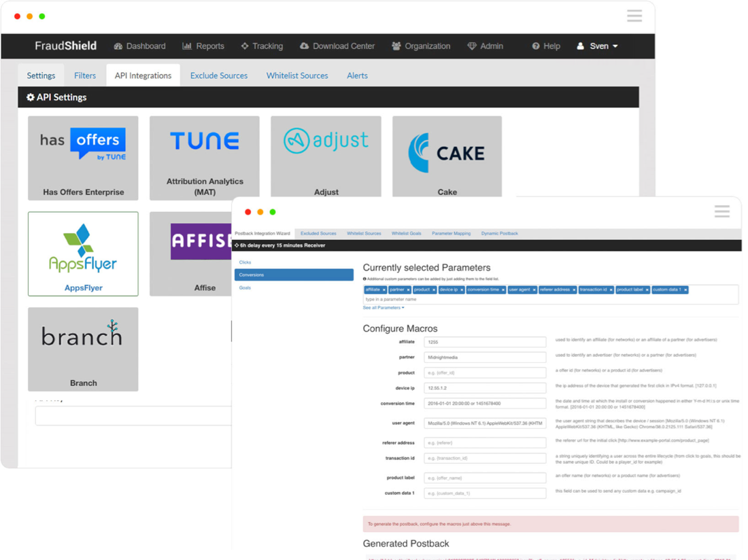The height and width of the screenshot is (560, 748).
Task: Select the API Integrations tab
Action: (143, 75)
